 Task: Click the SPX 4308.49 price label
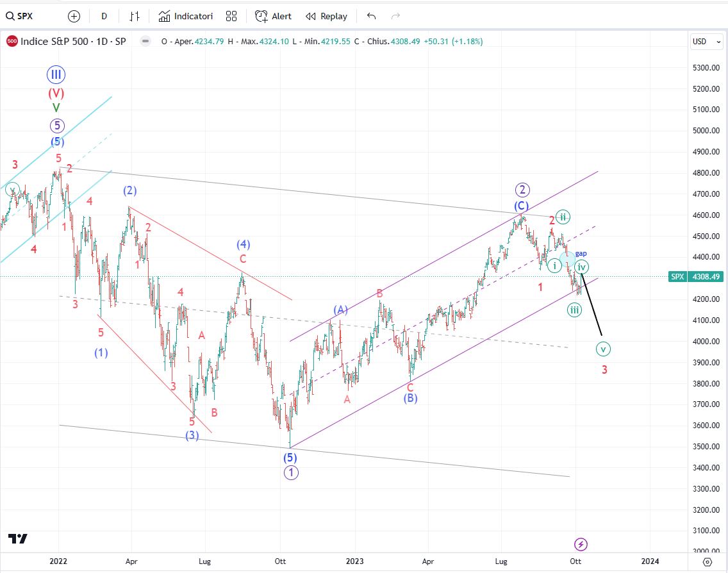pyautogui.click(x=696, y=277)
